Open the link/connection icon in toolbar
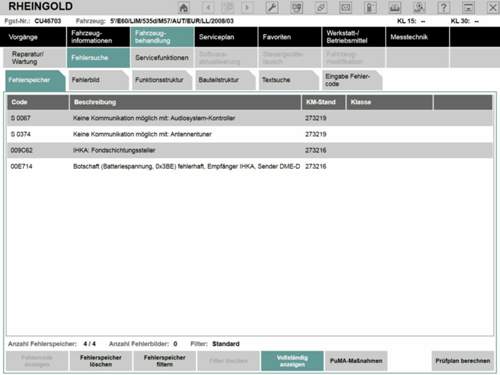This screenshot has height=375, width=500. [x=321, y=7]
